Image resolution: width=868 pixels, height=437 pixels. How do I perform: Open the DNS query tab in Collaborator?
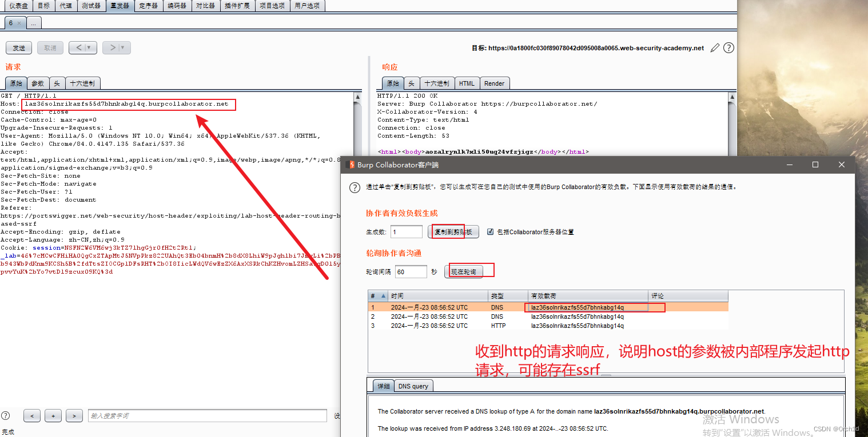413,386
